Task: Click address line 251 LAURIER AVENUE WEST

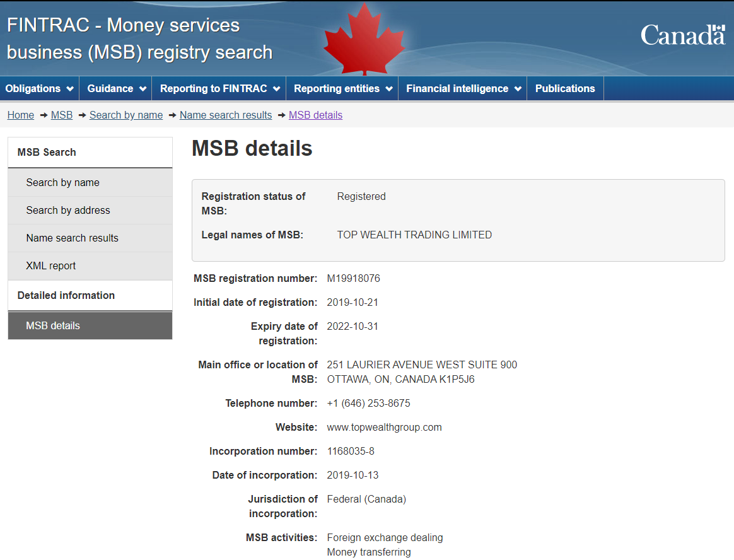Action: pos(422,365)
